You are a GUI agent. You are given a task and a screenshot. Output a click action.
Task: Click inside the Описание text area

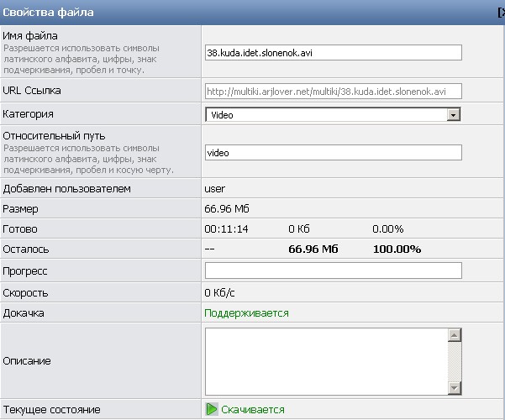pos(326,361)
